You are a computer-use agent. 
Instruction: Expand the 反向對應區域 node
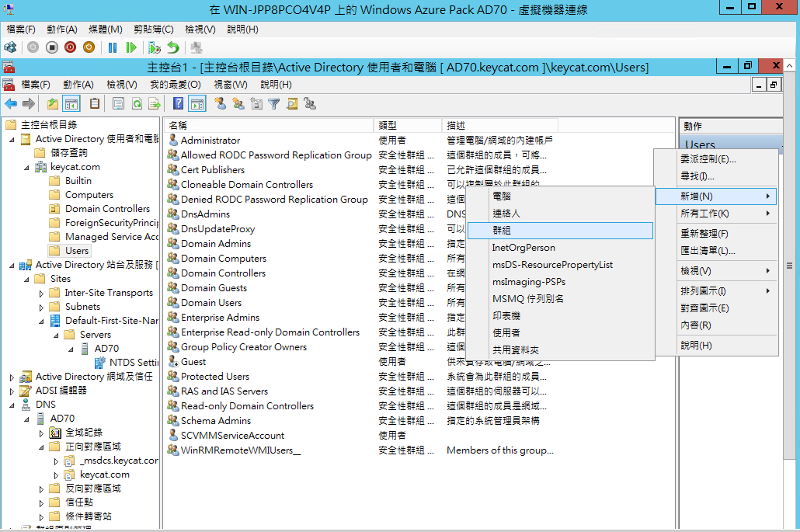(x=41, y=489)
